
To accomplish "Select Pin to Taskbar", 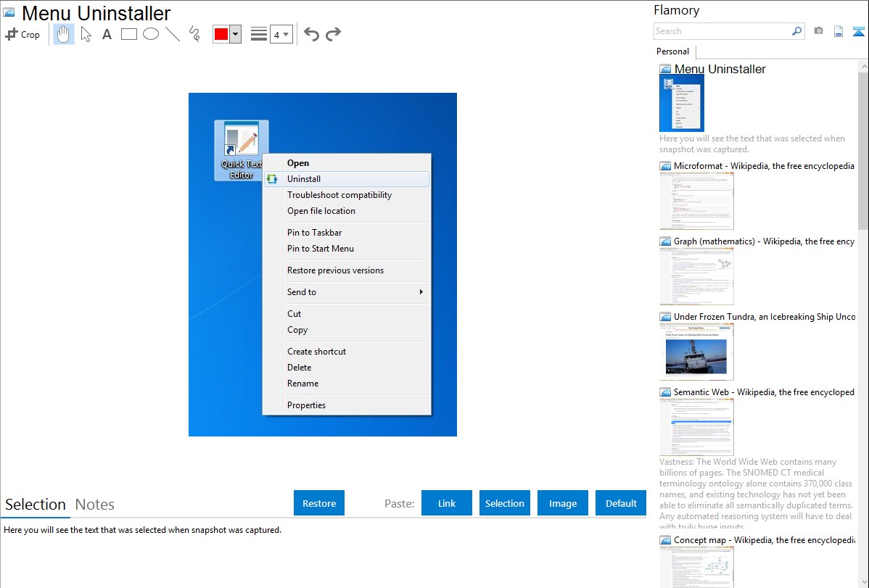I will (x=347, y=233).
